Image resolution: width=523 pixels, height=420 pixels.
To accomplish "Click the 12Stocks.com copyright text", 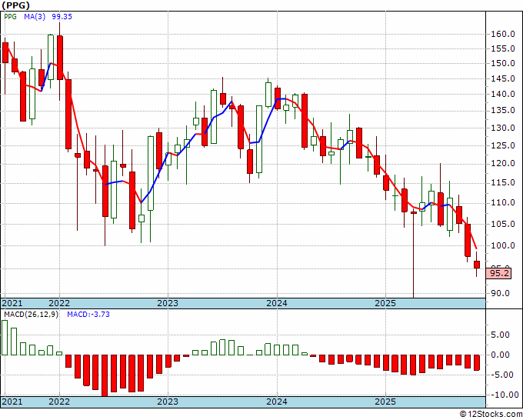I will [x=491, y=415].
